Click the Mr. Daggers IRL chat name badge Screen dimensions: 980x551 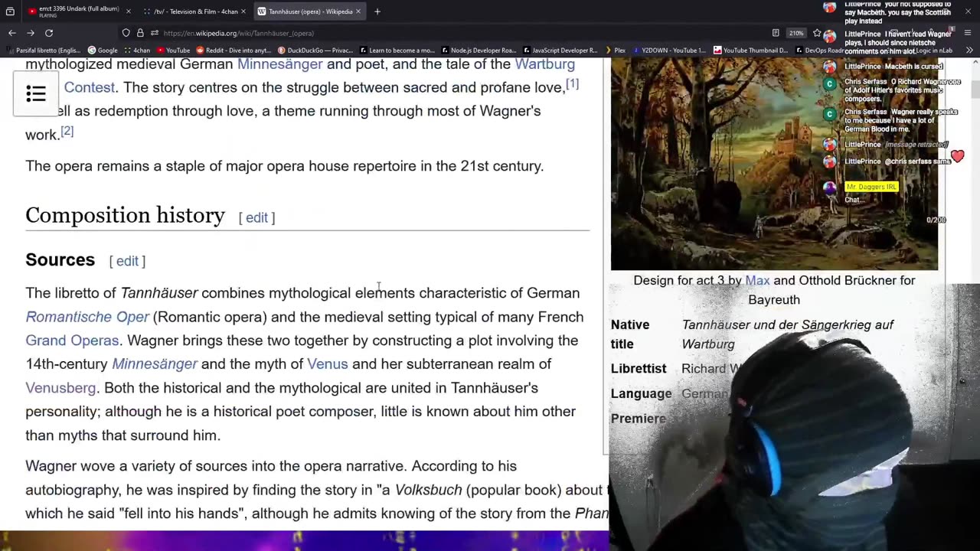(871, 187)
